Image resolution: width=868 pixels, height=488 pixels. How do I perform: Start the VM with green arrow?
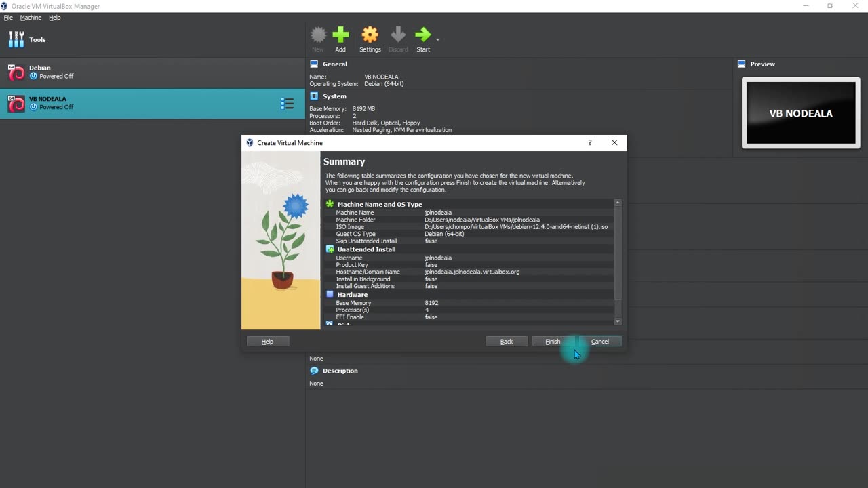[422, 35]
